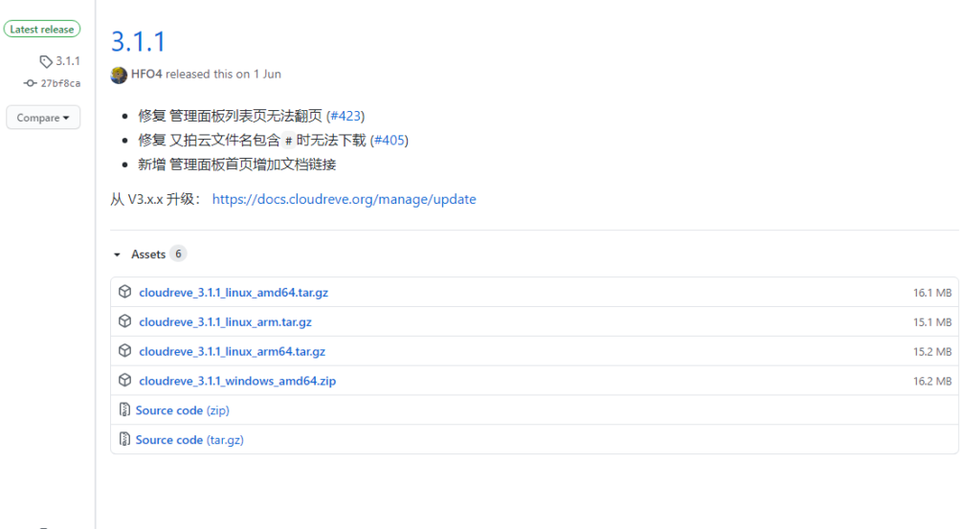The width and height of the screenshot is (980, 529).
Task: Click the 15.1 MB size text
Action: (x=932, y=321)
